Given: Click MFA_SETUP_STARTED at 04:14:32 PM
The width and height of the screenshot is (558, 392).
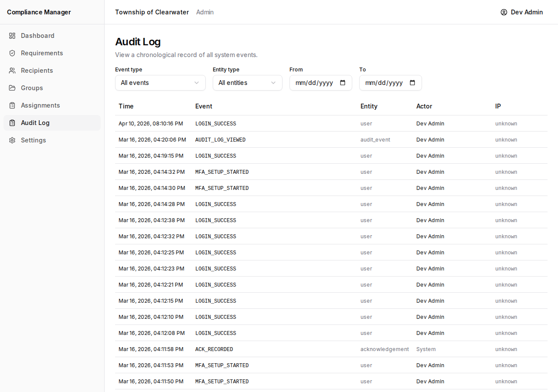Looking at the screenshot, I should coord(222,172).
